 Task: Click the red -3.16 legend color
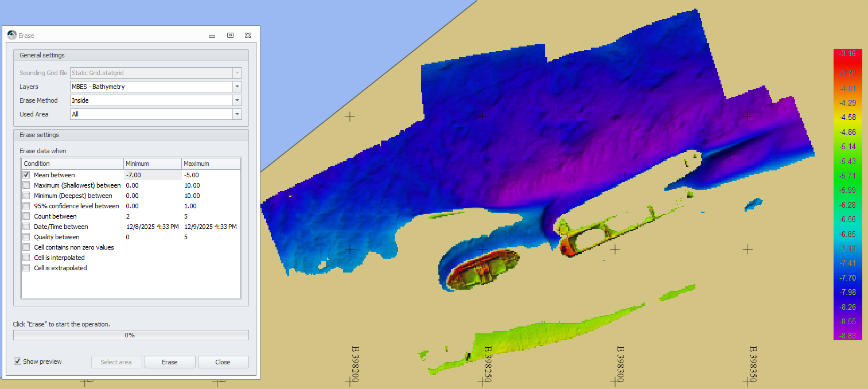[847, 53]
